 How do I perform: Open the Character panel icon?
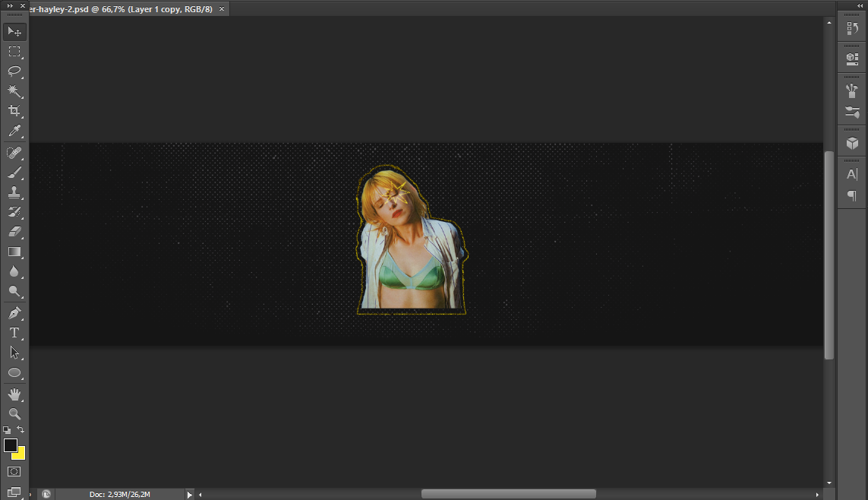tap(852, 175)
